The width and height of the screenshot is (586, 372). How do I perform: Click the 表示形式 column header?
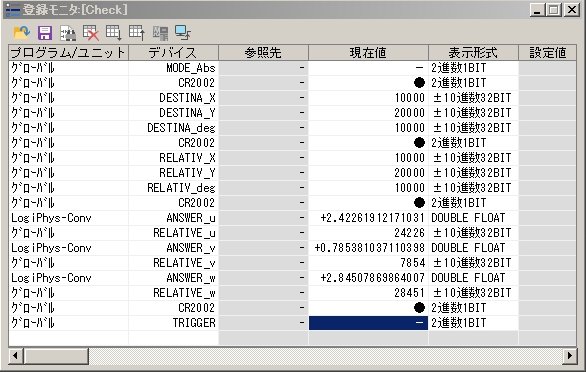tap(474, 53)
